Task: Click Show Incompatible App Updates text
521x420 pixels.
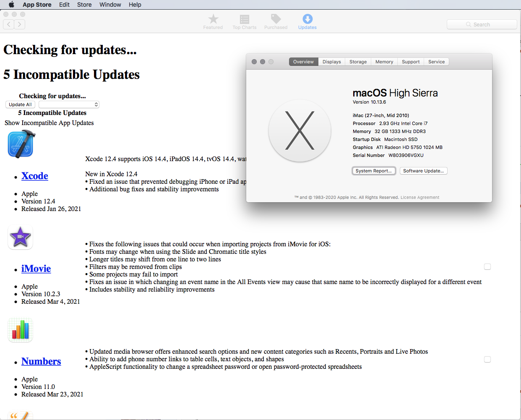Action: click(x=49, y=123)
